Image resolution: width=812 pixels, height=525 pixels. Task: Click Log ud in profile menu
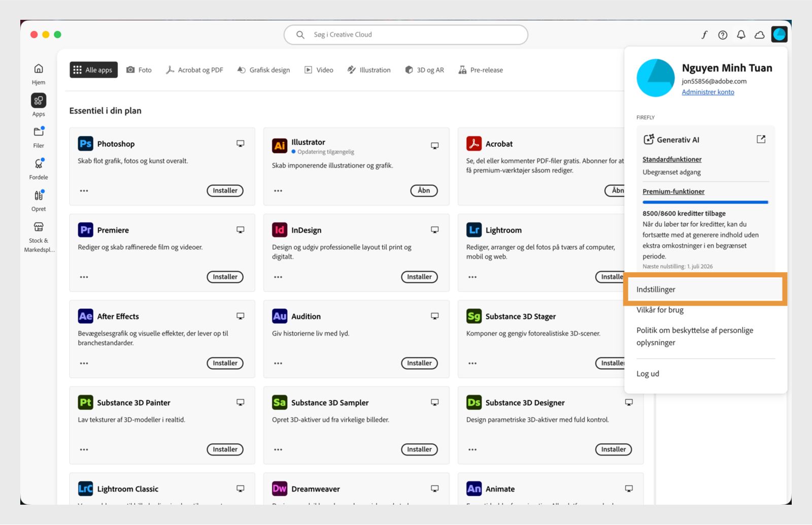pyautogui.click(x=648, y=374)
